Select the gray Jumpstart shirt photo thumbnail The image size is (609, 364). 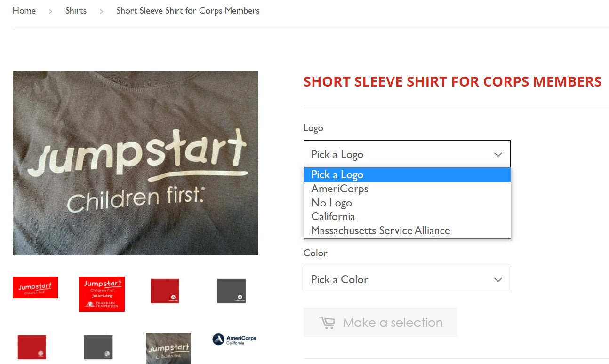tap(168, 348)
